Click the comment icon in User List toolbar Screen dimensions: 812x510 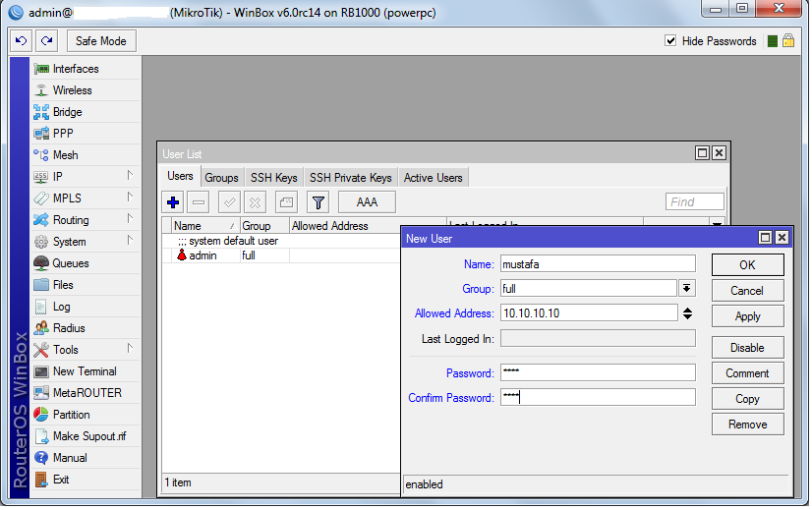286,201
